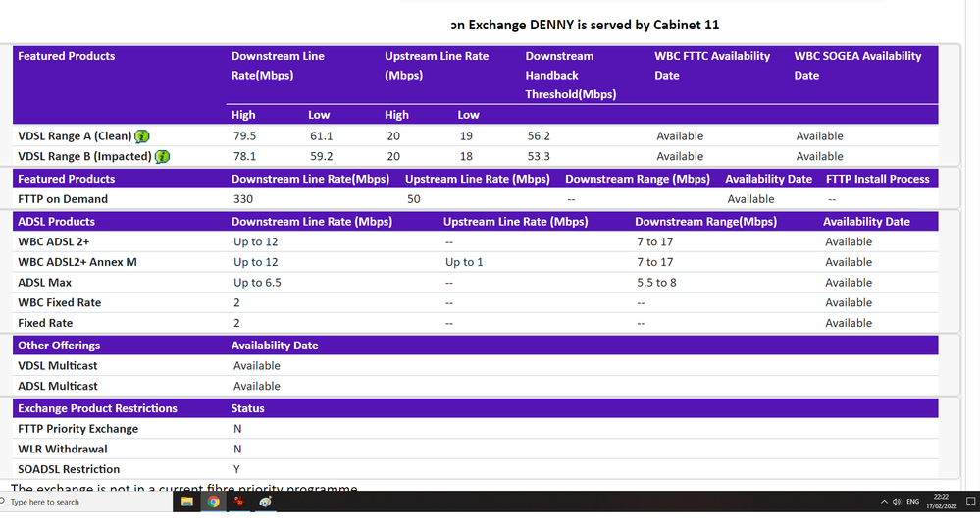The width and height of the screenshot is (980, 532).
Task: Expand hidden system tray icons chevron
Action: [x=885, y=502]
